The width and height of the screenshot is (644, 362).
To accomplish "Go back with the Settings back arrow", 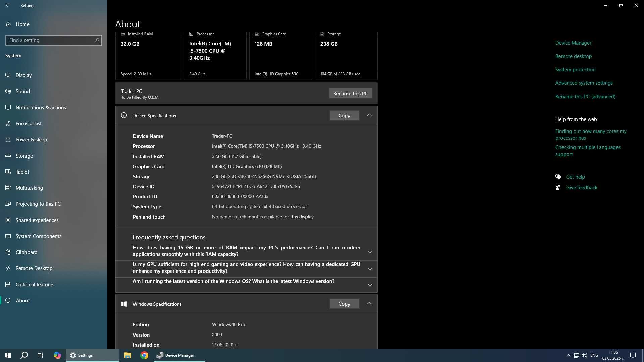I will tap(8, 5).
